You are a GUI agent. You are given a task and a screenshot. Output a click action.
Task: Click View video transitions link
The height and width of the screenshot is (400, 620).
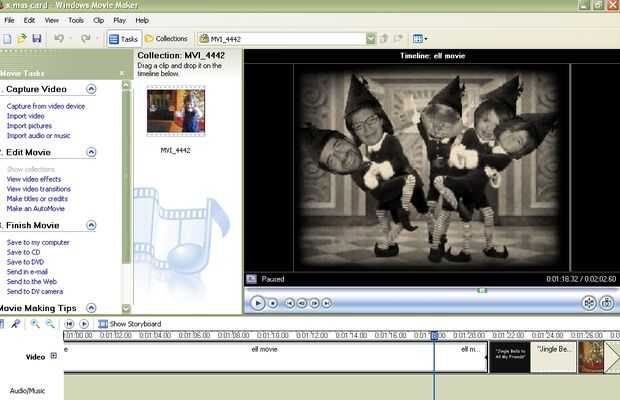(x=39, y=189)
